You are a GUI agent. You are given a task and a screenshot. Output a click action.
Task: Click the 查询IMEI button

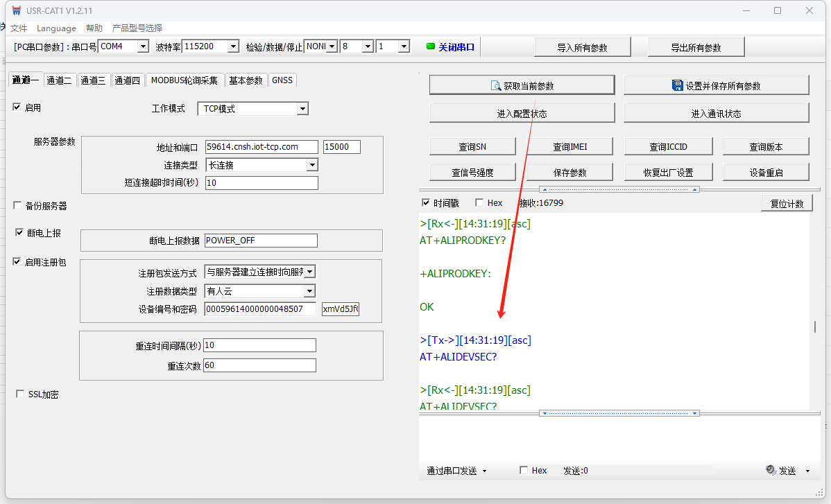point(570,147)
